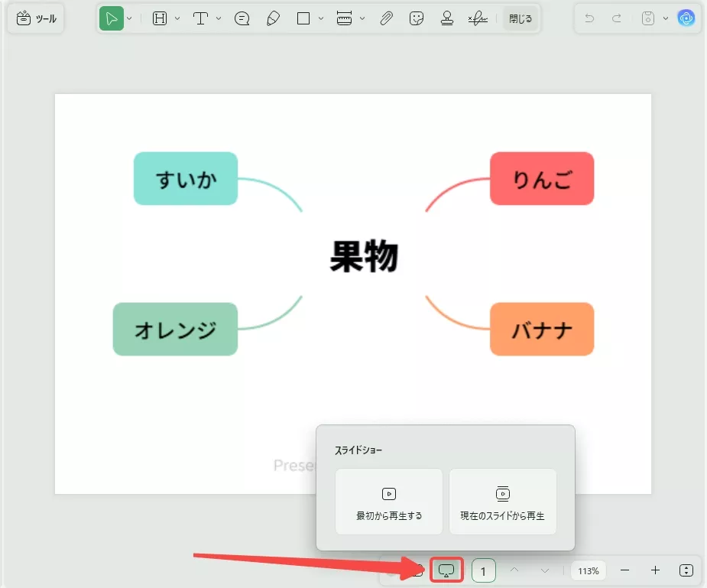The width and height of the screenshot is (707, 588).
Task: Increase zoom with the plus control
Action: (x=653, y=570)
